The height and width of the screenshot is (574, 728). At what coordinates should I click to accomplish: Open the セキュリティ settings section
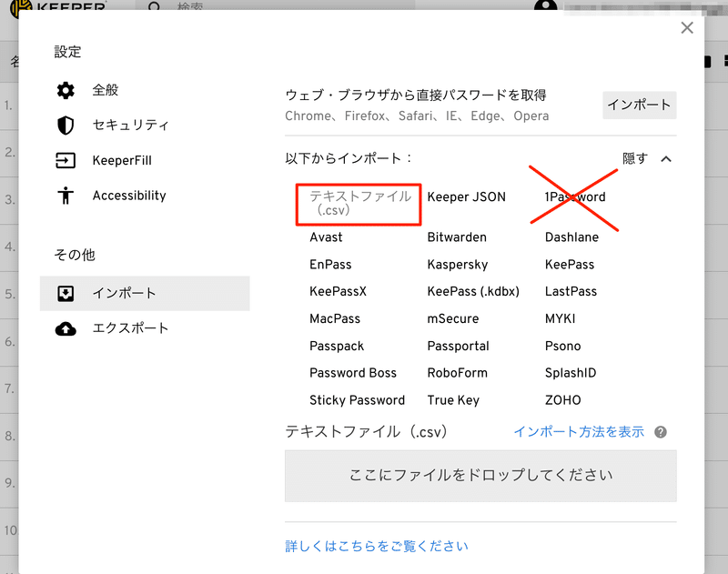(x=130, y=126)
